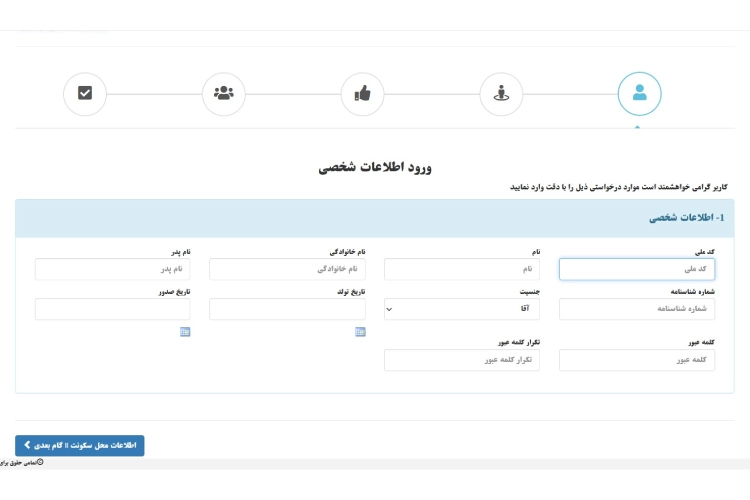Click the birth date (تاریخ تولد) text box
750x500 pixels.
(287, 309)
